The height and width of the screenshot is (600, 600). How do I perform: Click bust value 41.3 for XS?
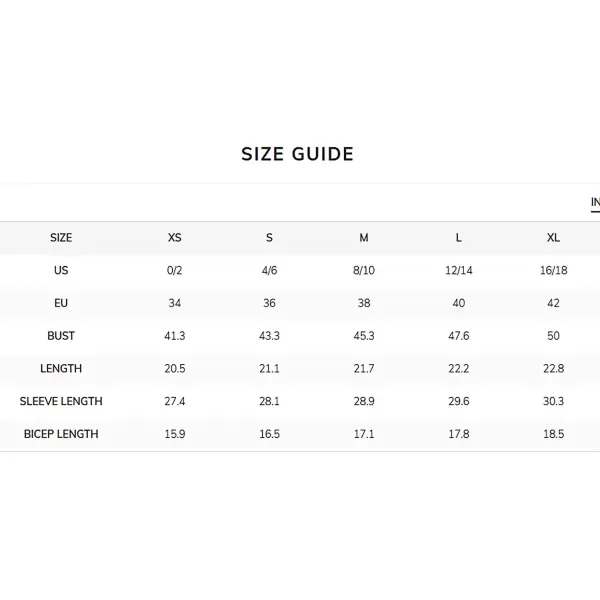pos(174,336)
